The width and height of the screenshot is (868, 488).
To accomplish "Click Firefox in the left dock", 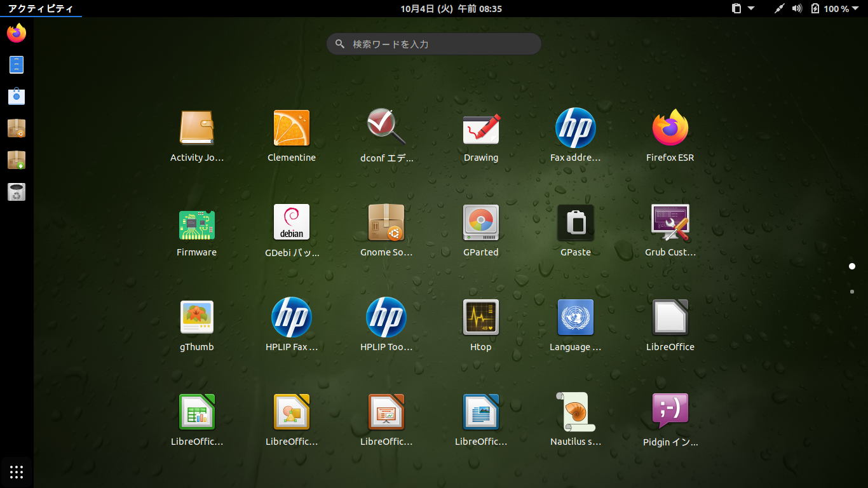I will (x=17, y=33).
